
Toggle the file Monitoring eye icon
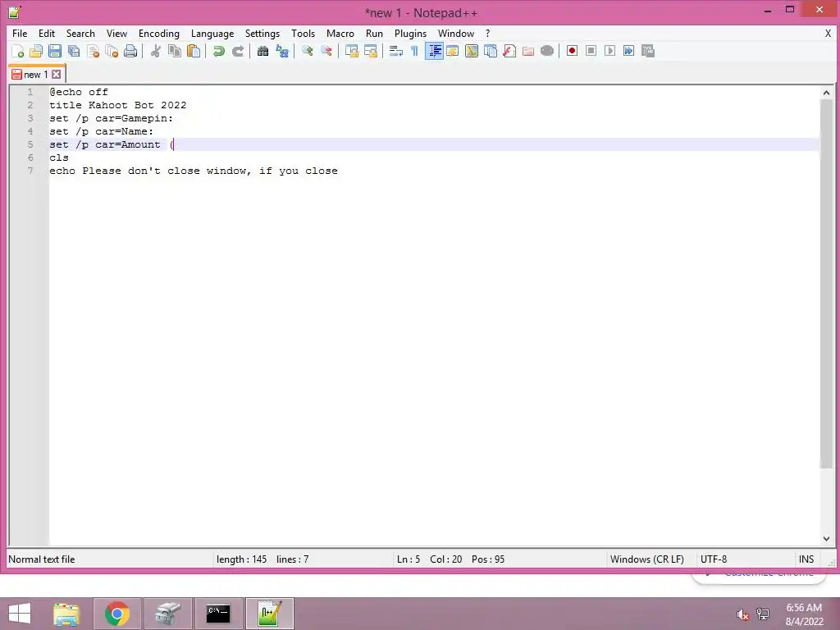(x=547, y=51)
